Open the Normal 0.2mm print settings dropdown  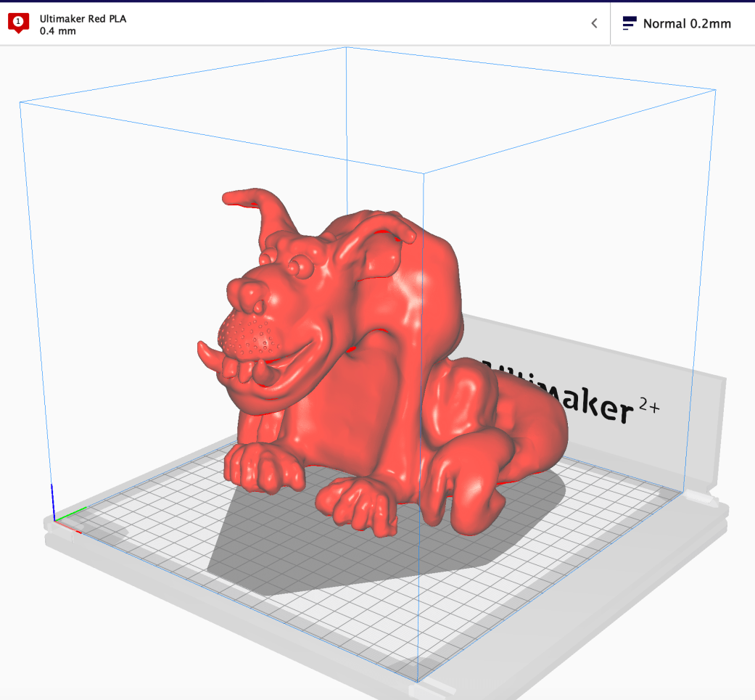point(686,23)
